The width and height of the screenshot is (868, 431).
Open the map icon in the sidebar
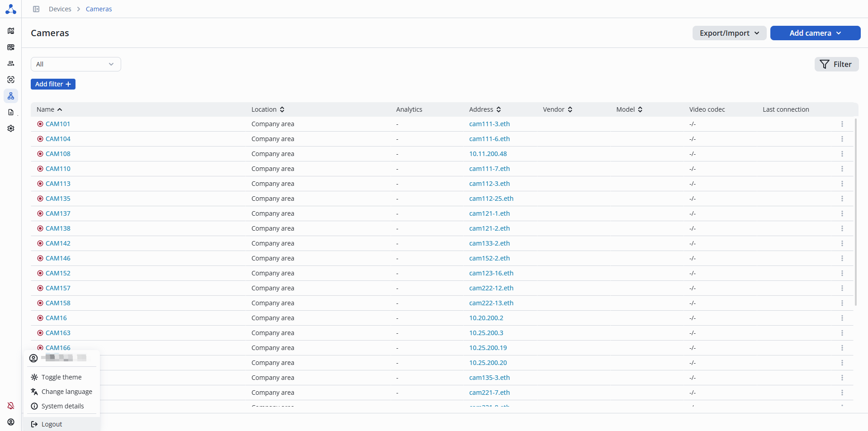(11, 31)
